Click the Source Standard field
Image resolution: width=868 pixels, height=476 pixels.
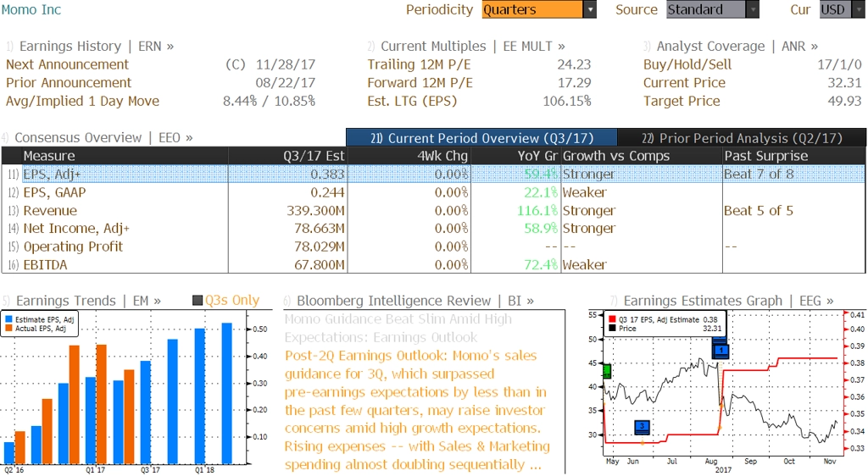tap(706, 9)
